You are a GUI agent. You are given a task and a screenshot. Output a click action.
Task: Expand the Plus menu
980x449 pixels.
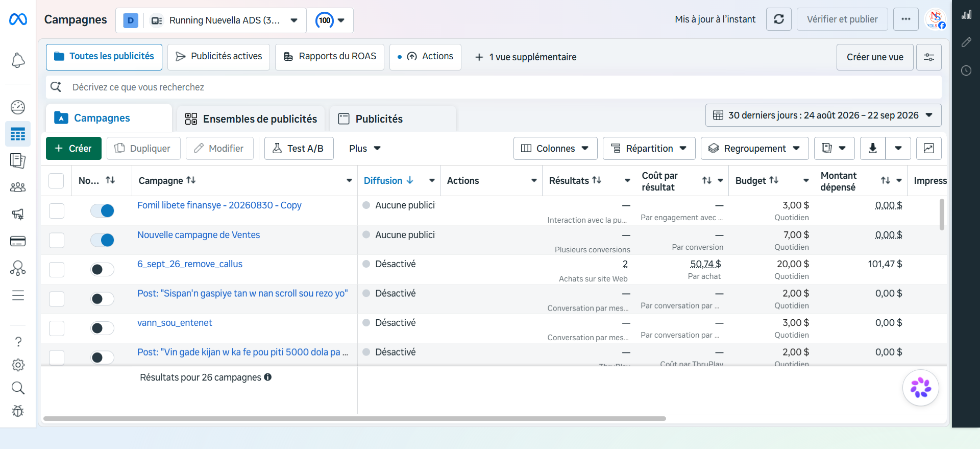364,148
